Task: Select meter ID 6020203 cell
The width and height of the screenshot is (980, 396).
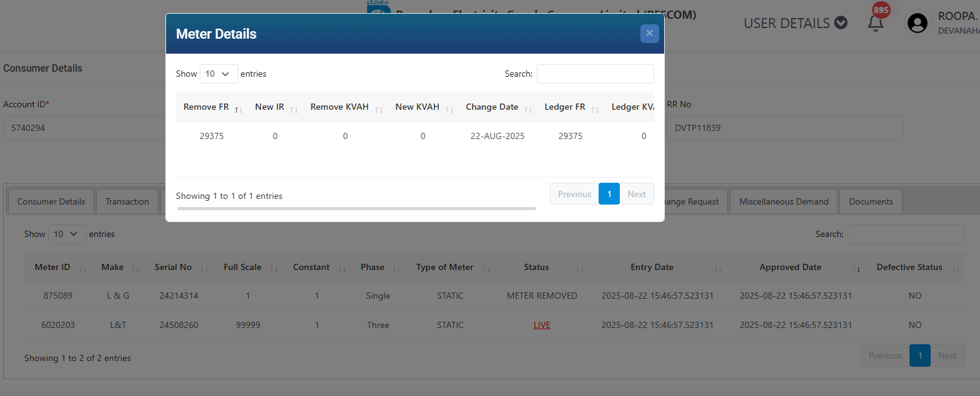Action: [x=58, y=325]
